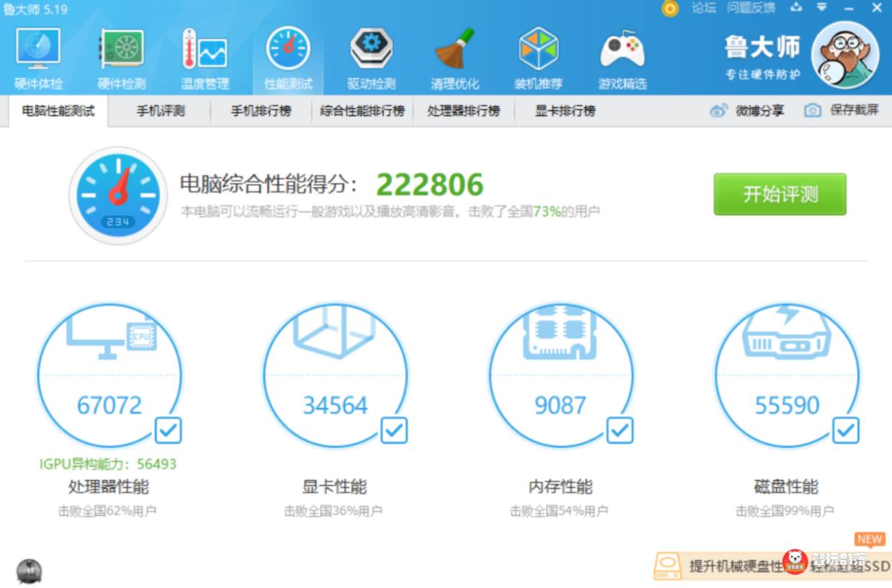
Task: Start benchmark with the 开始评测 button
Action: [780, 194]
